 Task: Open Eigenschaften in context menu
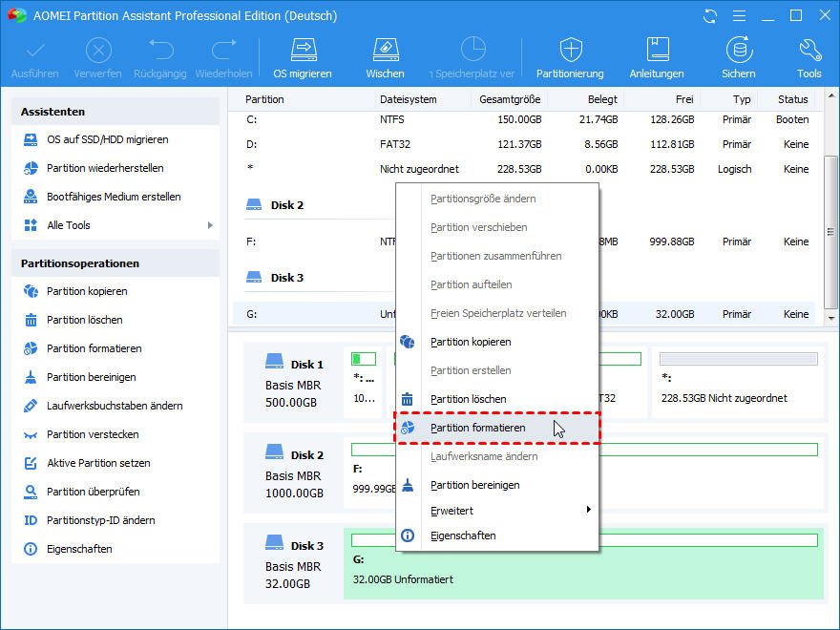[497, 535]
